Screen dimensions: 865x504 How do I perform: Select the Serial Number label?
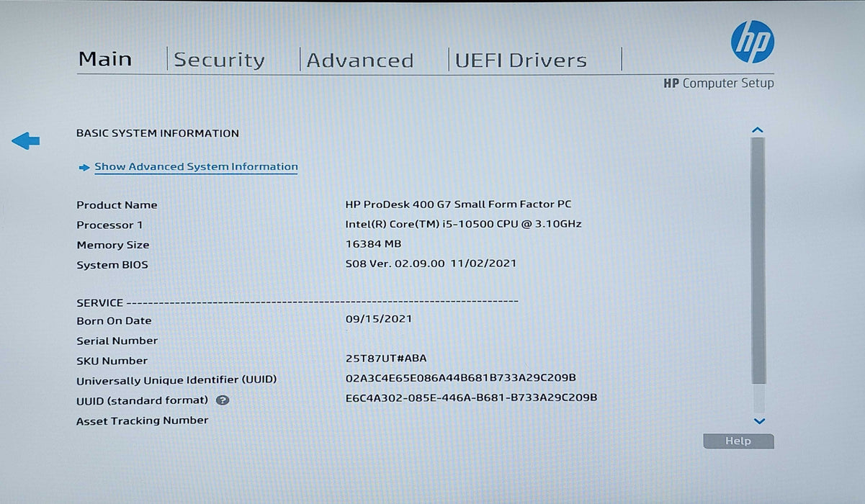coord(117,341)
